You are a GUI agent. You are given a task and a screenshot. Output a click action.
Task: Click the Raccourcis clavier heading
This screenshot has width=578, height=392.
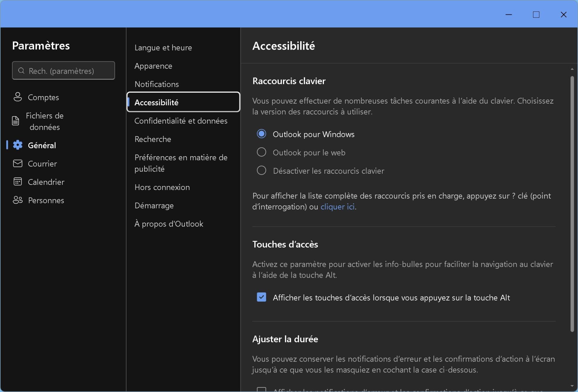289,81
